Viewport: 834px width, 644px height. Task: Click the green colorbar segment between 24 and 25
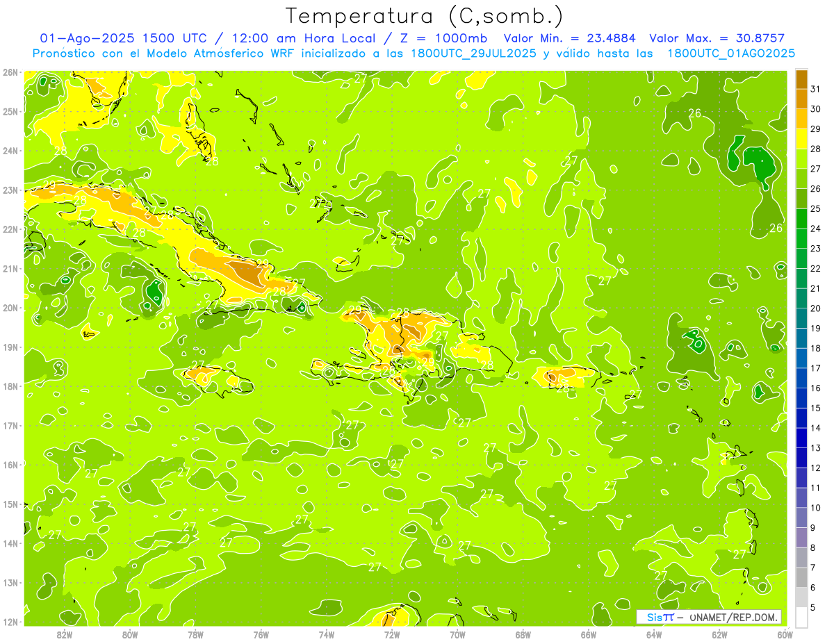(x=801, y=219)
